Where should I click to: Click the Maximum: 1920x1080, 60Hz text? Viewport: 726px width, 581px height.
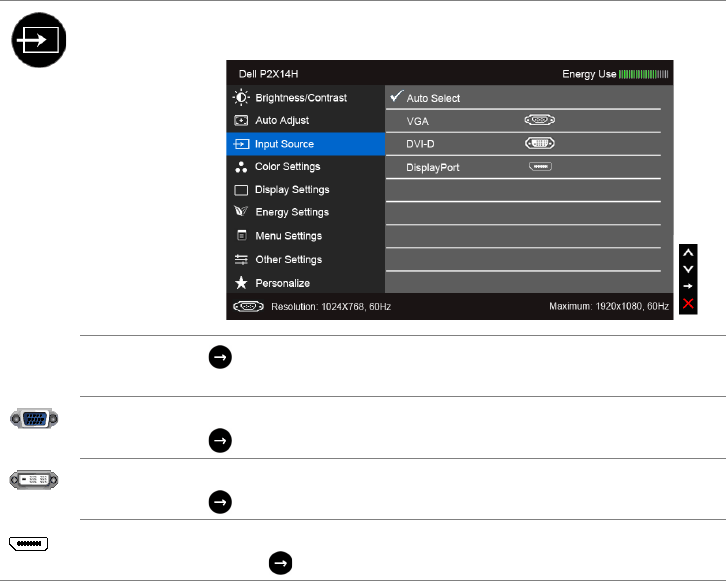pyautogui.click(x=609, y=306)
